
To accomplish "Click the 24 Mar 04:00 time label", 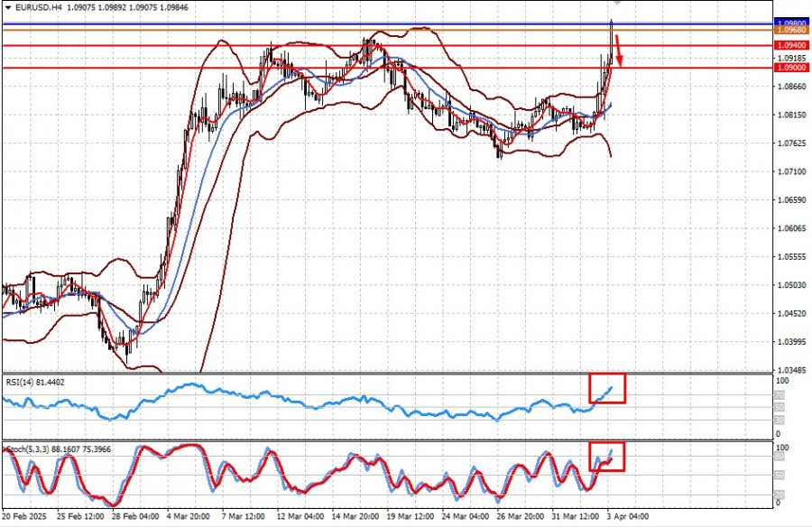I will [465, 517].
